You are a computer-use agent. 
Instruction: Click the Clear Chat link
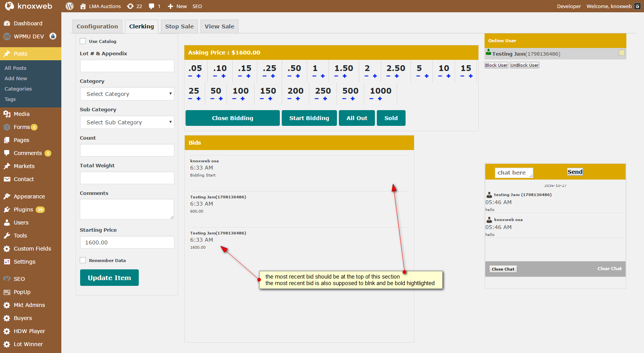(609, 269)
